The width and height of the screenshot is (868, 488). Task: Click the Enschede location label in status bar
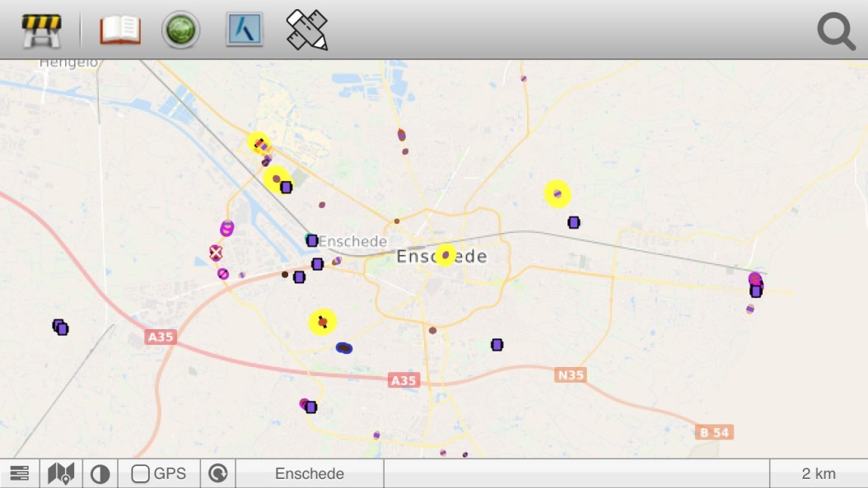310,474
